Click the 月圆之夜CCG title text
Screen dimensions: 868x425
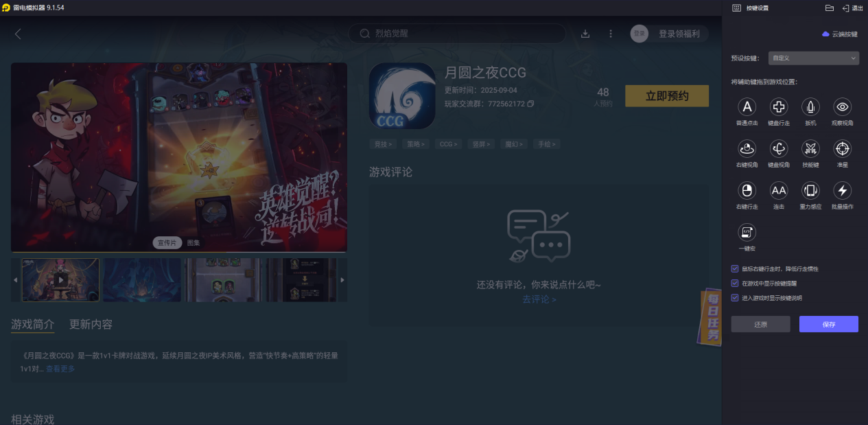click(x=485, y=73)
